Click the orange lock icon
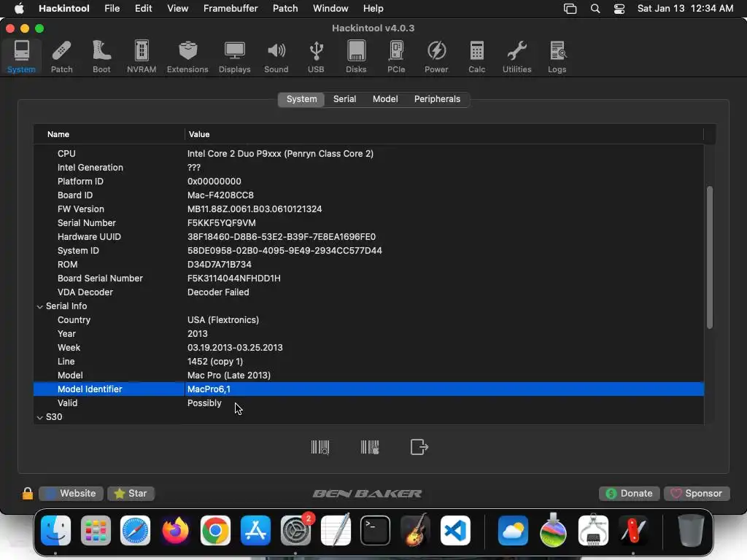This screenshot has width=747, height=560. [28, 494]
